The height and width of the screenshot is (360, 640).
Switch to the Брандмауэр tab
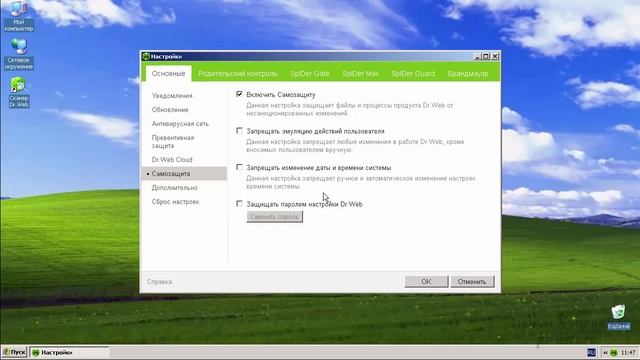468,73
